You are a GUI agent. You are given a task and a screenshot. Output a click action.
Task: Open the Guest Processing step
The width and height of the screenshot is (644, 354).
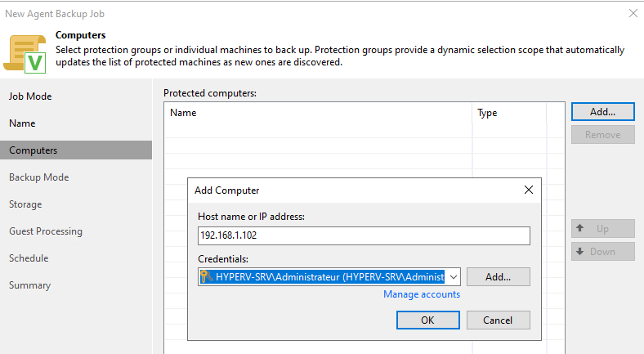click(46, 231)
